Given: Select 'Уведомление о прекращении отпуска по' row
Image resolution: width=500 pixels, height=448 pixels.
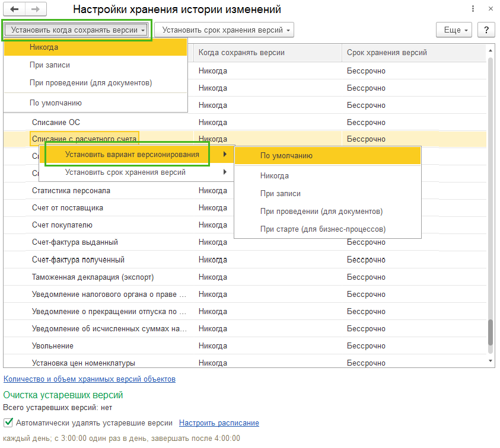Looking at the screenshot, I should (245, 311).
